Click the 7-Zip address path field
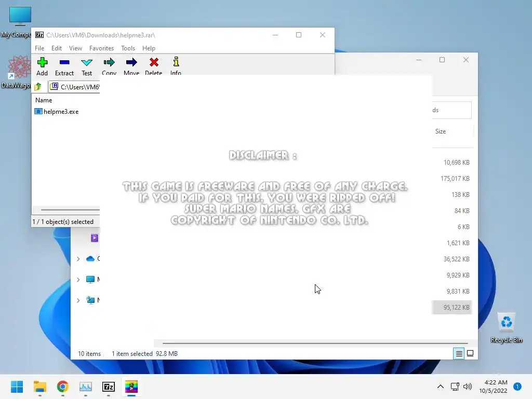 tap(74, 87)
